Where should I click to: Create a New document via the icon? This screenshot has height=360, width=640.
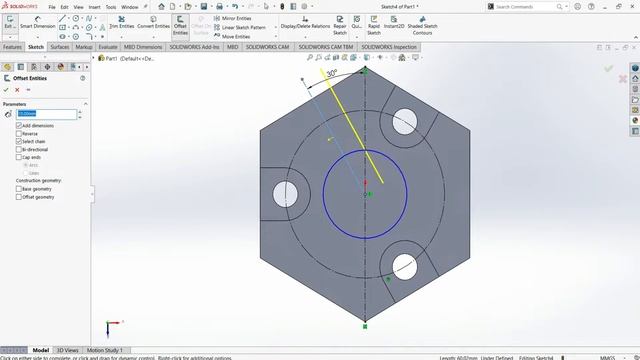(173, 7)
